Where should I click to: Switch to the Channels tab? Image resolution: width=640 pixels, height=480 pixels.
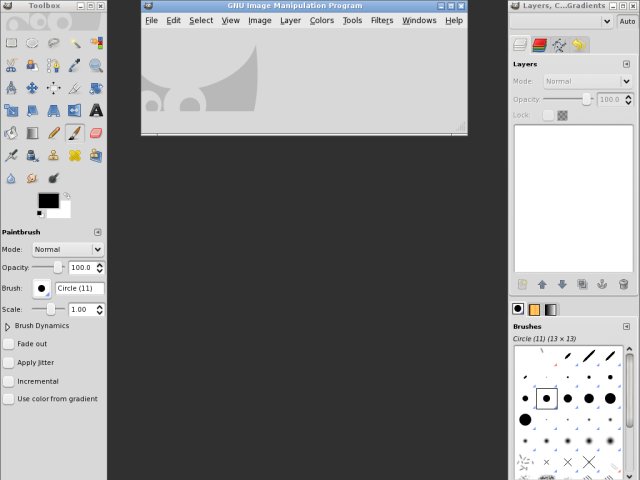539,44
